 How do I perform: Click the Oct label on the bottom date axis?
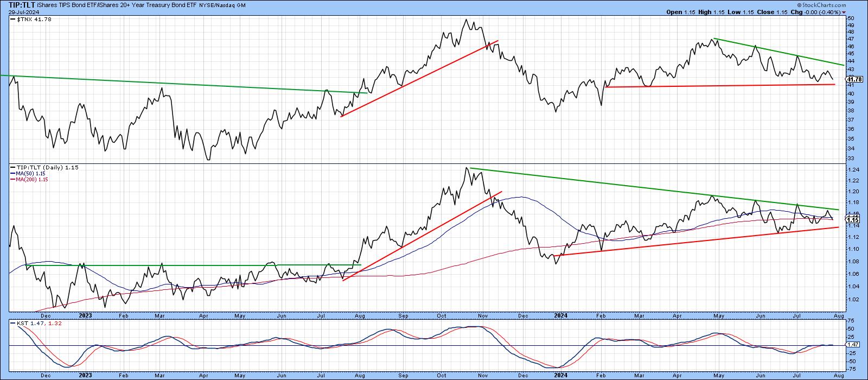coord(443,376)
